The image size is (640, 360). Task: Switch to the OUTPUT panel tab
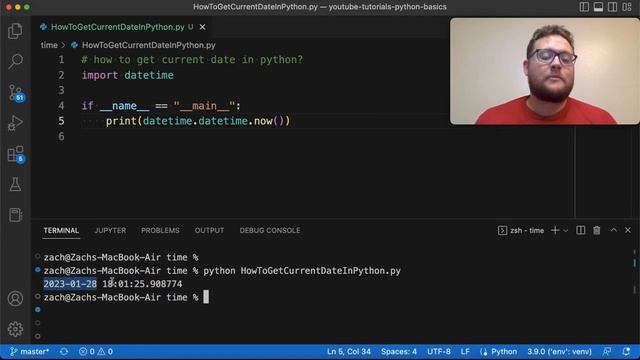tap(209, 231)
